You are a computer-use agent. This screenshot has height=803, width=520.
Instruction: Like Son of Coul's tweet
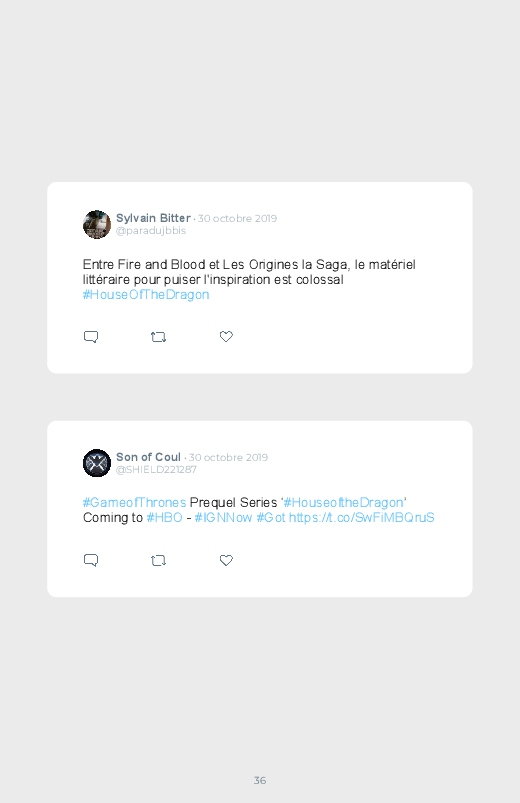coord(226,560)
